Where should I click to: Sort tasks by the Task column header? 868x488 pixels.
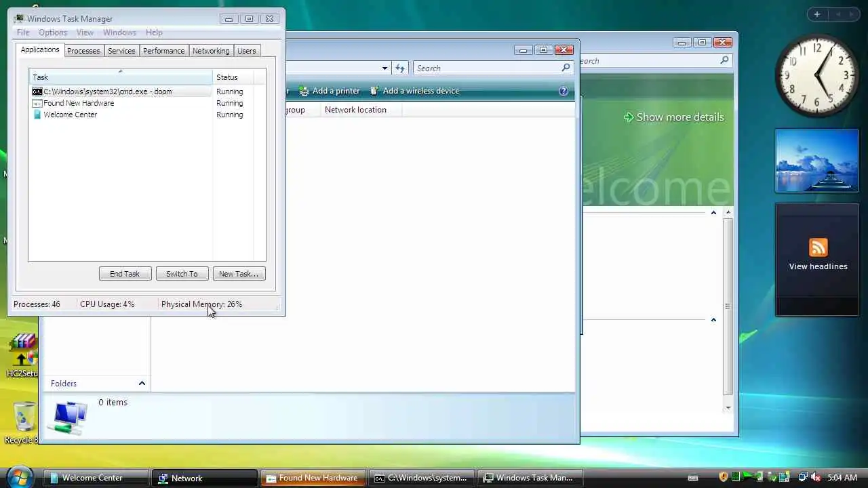point(121,77)
